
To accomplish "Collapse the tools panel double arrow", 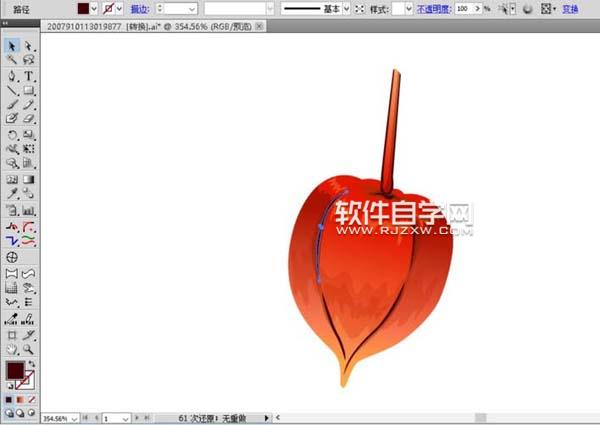I will pos(5,23).
